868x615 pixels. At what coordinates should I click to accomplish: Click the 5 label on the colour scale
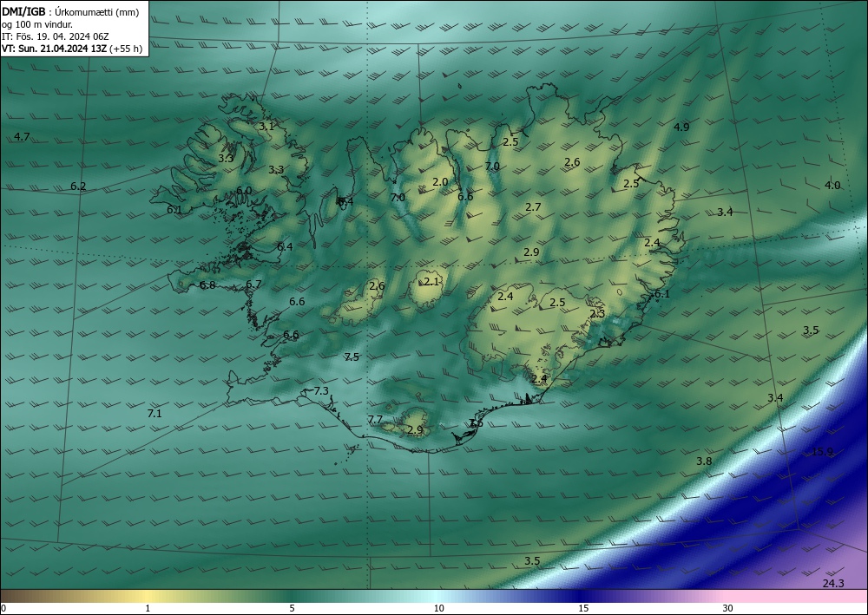[x=292, y=608]
